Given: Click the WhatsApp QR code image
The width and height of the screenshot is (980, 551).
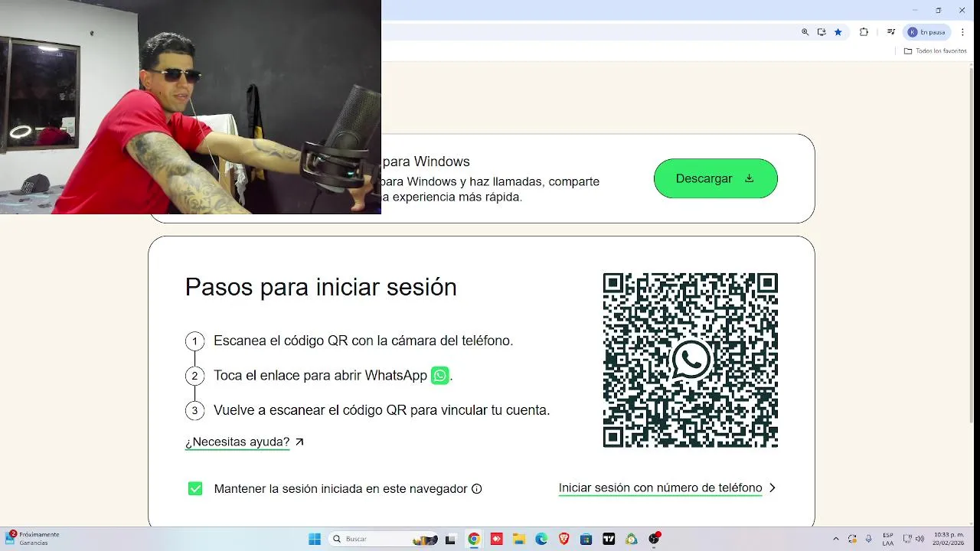Looking at the screenshot, I should (x=691, y=360).
